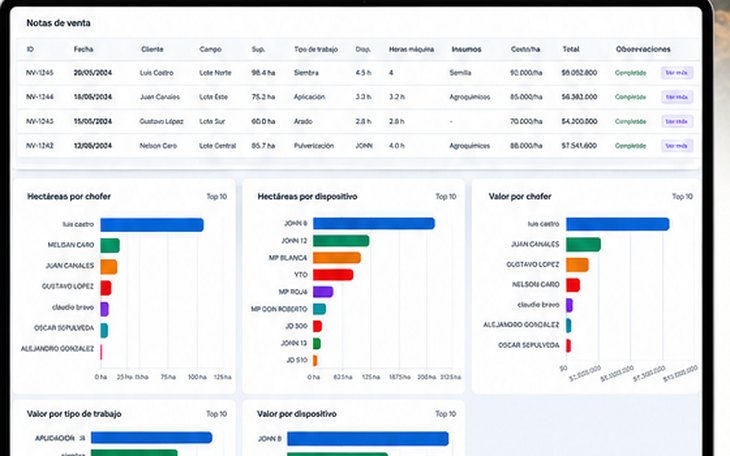Viewport: 730px width, 456px height.
Task: Click NELSON CARO red bar in Valor por chofer
Action: point(573,285)
